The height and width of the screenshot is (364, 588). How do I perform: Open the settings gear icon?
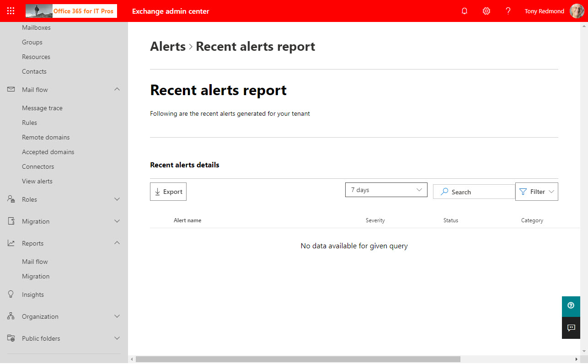[486, 11]
